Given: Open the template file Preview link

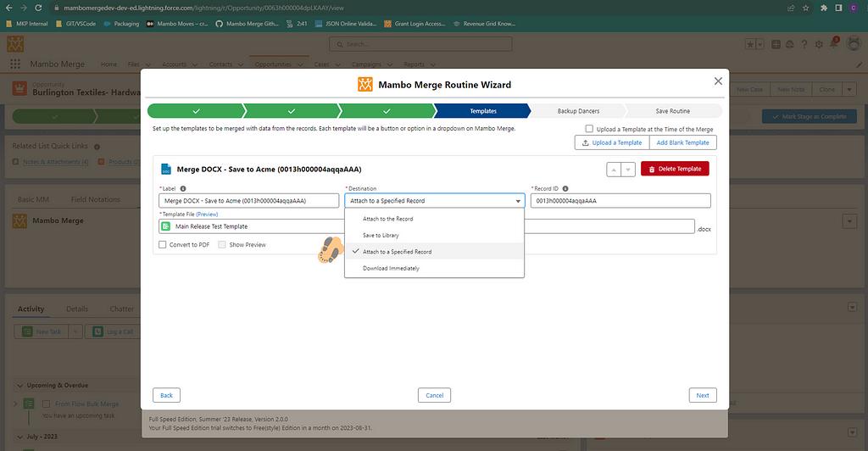Looking at the screenshot, I should pyautogui.click(x=207, y=214).
